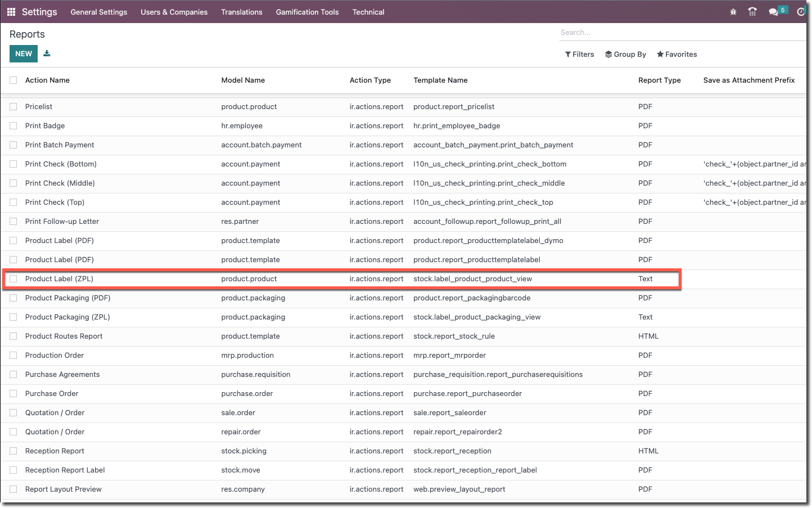Viewport: 812px width, 508px height.
Task: Click the Settings app title
Action: point(39,12)
